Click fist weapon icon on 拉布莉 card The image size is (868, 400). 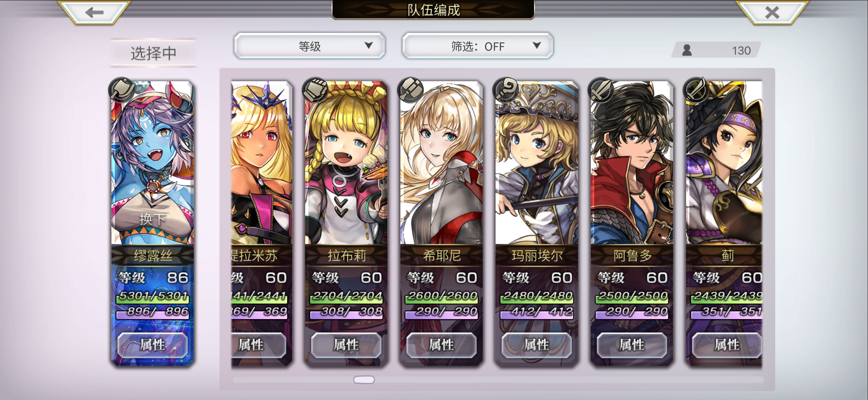pyautogui.click(x=315, y=90)
